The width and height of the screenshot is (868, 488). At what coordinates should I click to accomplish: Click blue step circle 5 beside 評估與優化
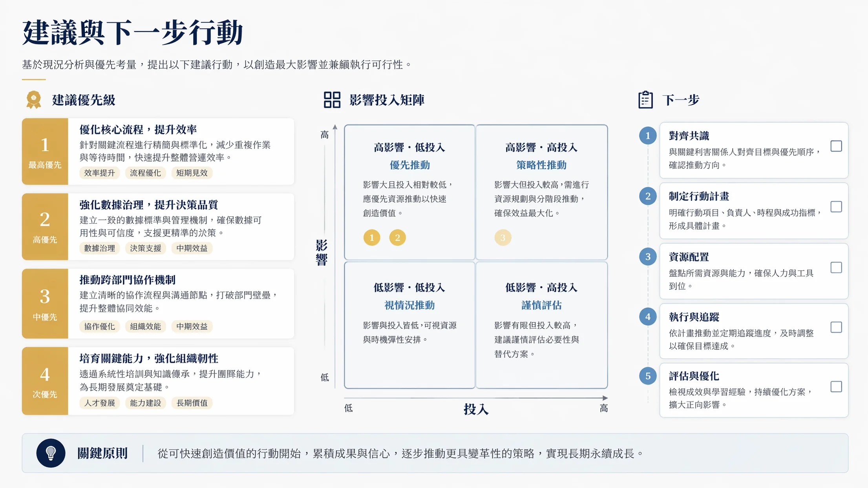point(648,376)
